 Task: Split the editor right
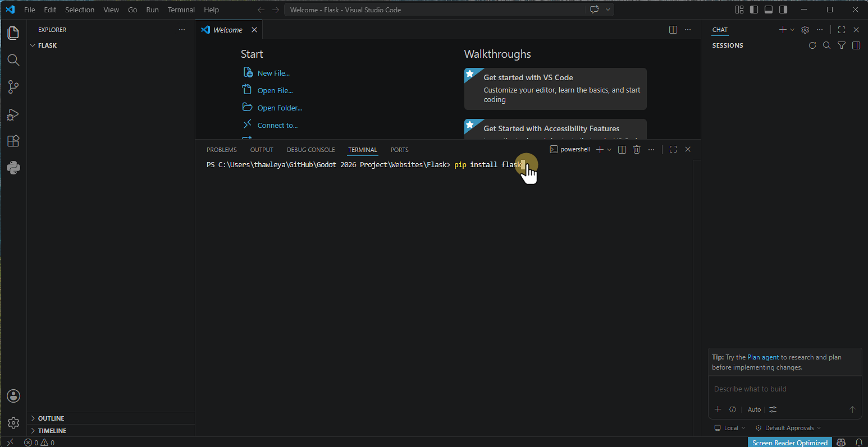point(673,30)
